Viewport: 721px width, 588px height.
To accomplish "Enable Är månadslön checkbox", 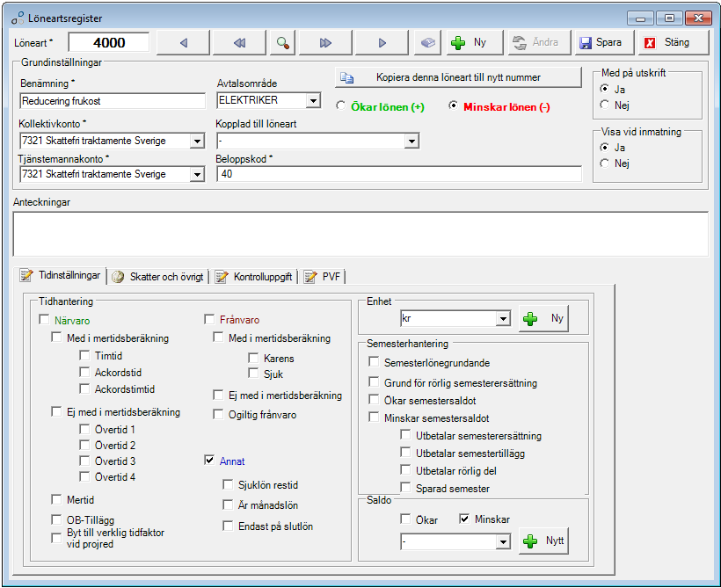I will (228, 505).
